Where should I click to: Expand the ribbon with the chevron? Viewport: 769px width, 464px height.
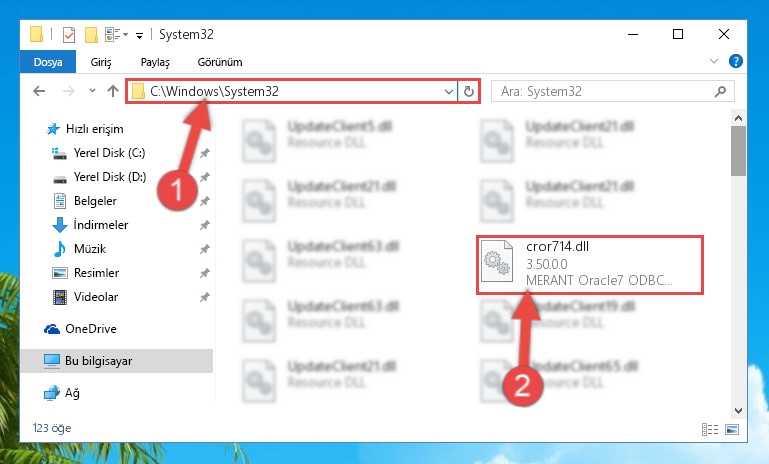714,61
